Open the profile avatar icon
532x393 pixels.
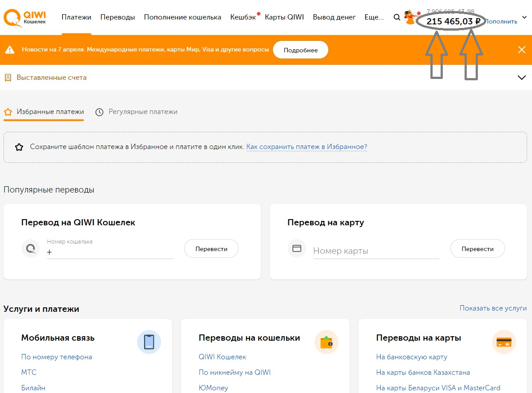coord(410,18)
